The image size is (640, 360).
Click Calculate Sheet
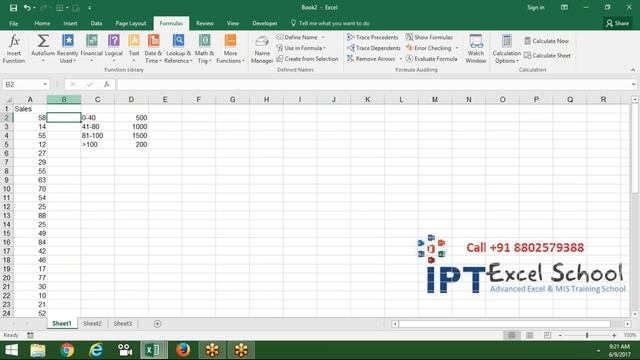click(x=547, y=55)
